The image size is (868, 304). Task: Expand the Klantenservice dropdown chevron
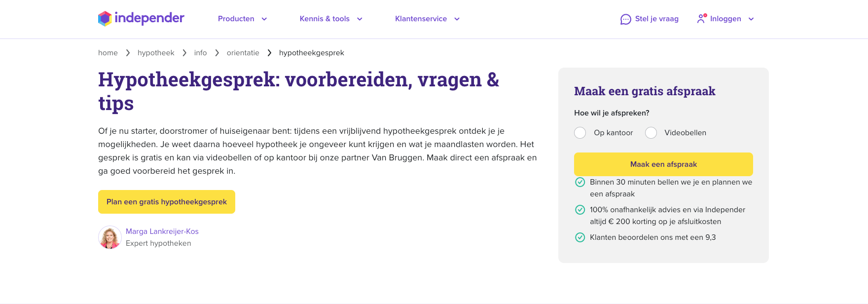(457, 19)
